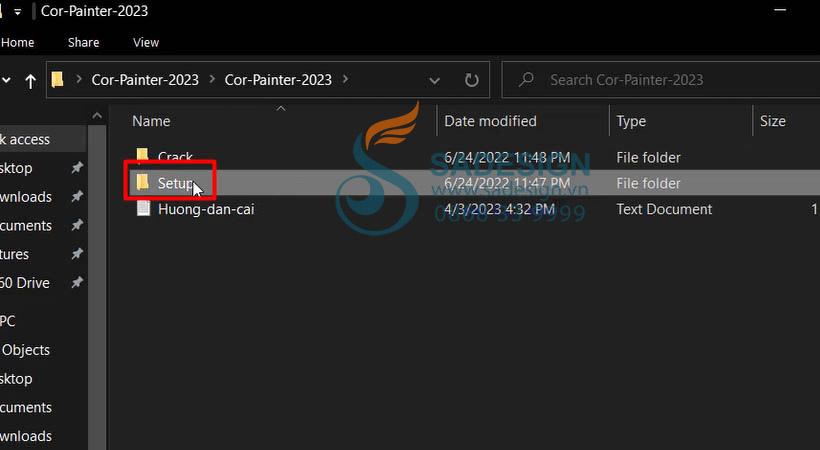Screen dimensions: 820x450
Task: Click 4/3/2023 4:32 PM date cell
Action: pos(499,209)
